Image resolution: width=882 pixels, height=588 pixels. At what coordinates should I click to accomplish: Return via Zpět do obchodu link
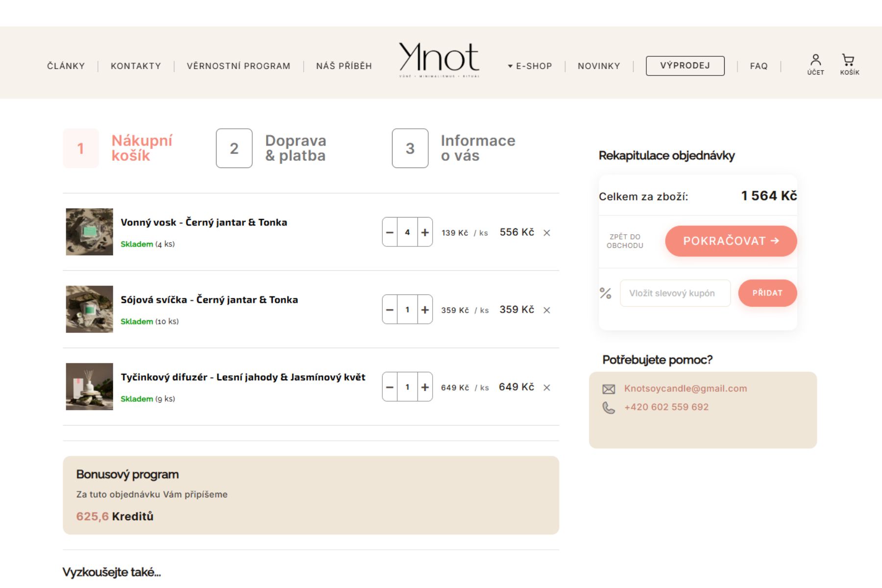pyautogui.click(x=625, y=241)
